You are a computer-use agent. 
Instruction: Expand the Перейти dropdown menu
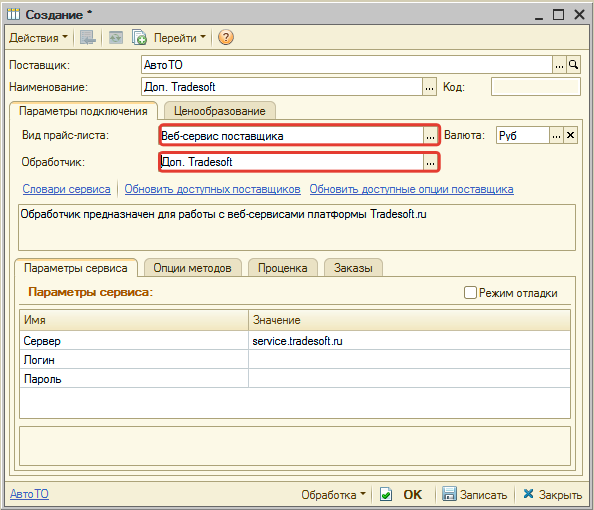click(x=180, y=38)
